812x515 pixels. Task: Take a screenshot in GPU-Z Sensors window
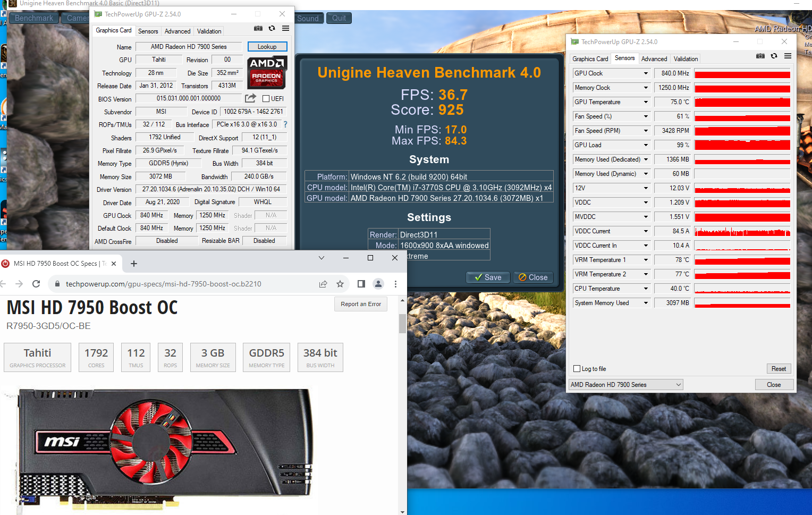point(760,56)
